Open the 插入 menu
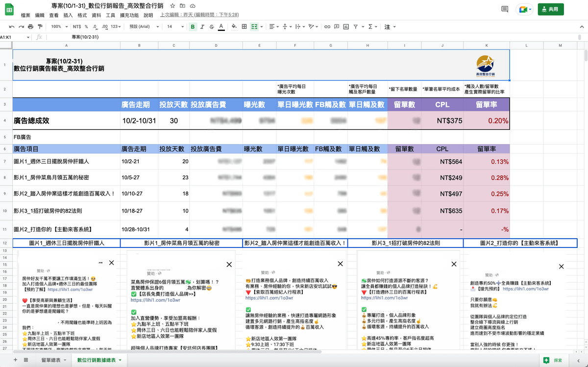This screenshot has height=367, width=588. click(x=68, y=15)
